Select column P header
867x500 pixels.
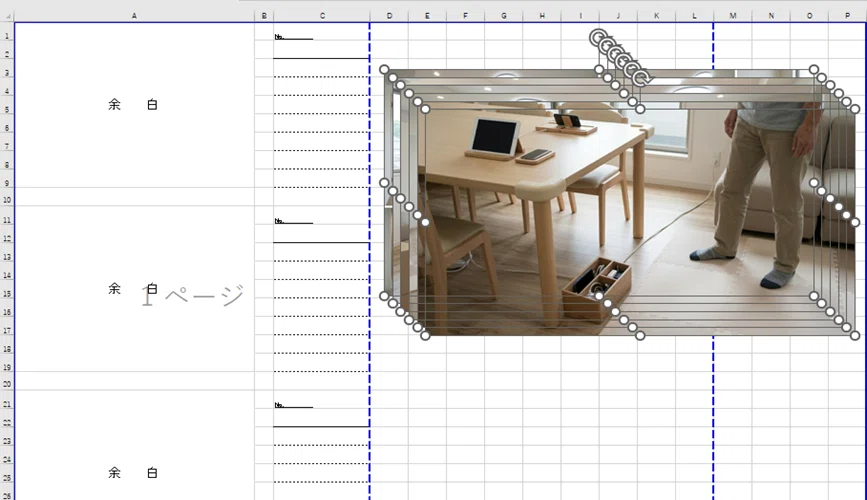tap(847, 16)
